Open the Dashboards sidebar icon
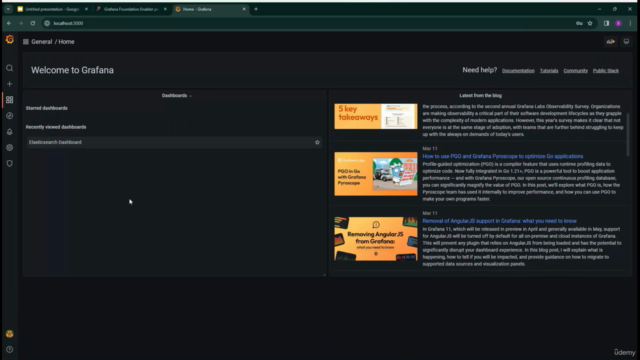This screenshot has height=360, width=640. (9, 100)
